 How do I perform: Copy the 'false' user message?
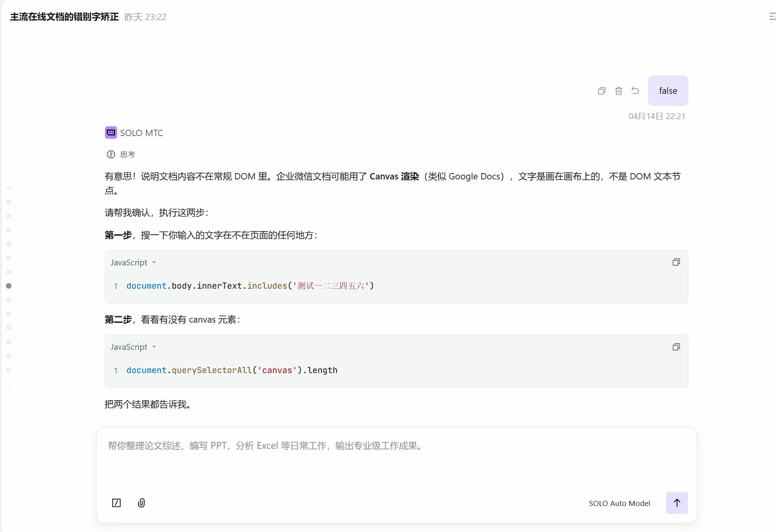(601, 91)
